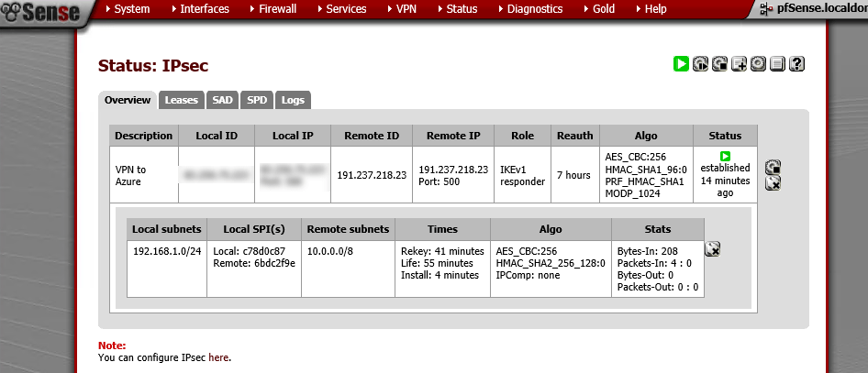This screenshot has width=868, height=373.
Task: Switch to the SAD tab
Action: click(x=223, y=100)
